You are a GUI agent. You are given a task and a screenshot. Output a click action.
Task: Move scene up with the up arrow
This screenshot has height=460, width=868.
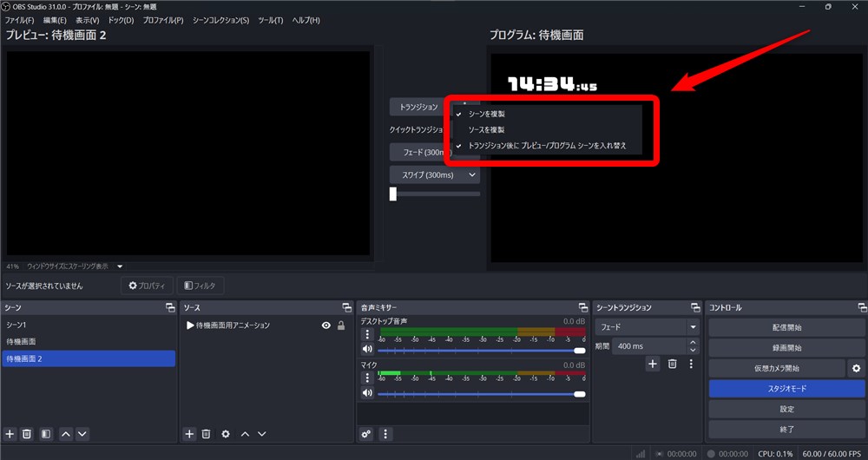pyautogui.click(x=65, y=434)
